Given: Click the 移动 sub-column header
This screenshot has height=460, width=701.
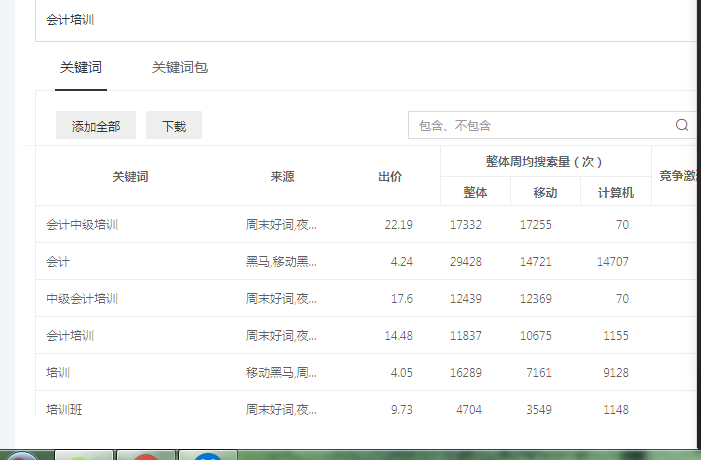Looking at the screenshot, I should tap(545, 193).
